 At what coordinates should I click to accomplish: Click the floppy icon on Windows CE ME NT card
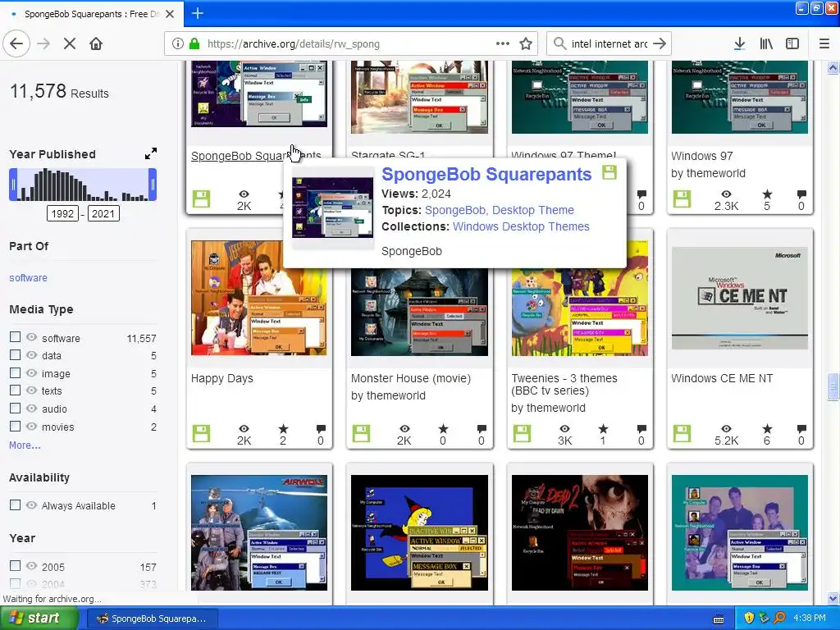tap(682, 433)
